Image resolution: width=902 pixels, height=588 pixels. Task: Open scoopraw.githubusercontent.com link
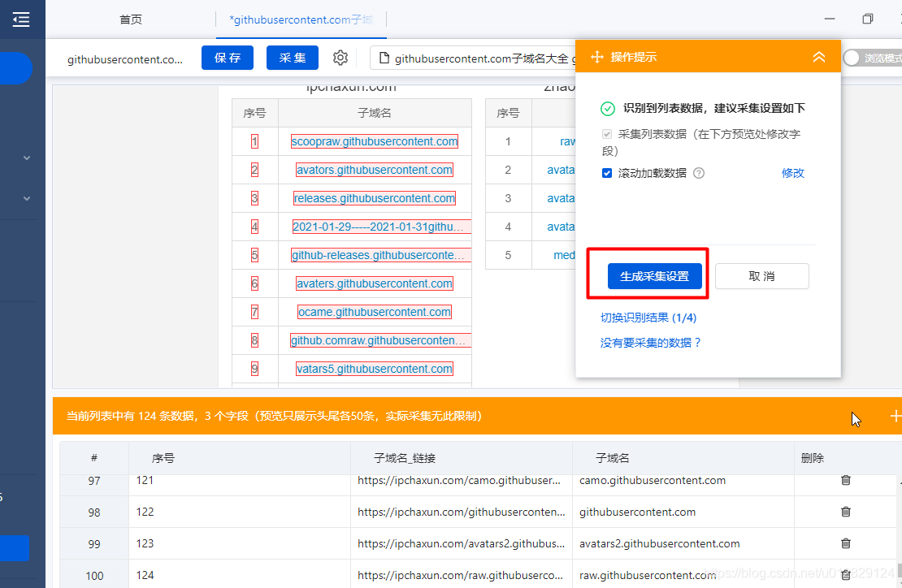(x=375, y=141)
